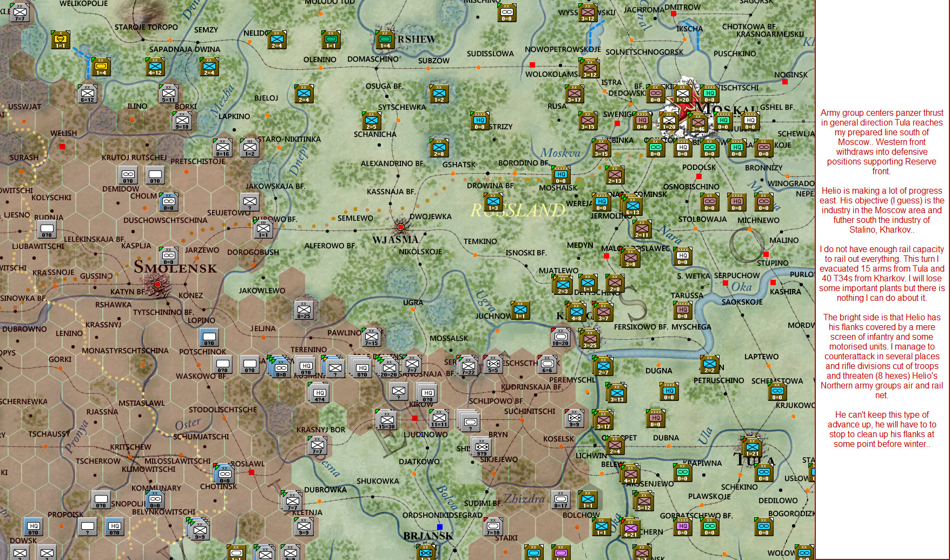Screen dimensions: 950x560
Task: Select the blue 2=3 unit near Mjatlewo
Action: 563,285
